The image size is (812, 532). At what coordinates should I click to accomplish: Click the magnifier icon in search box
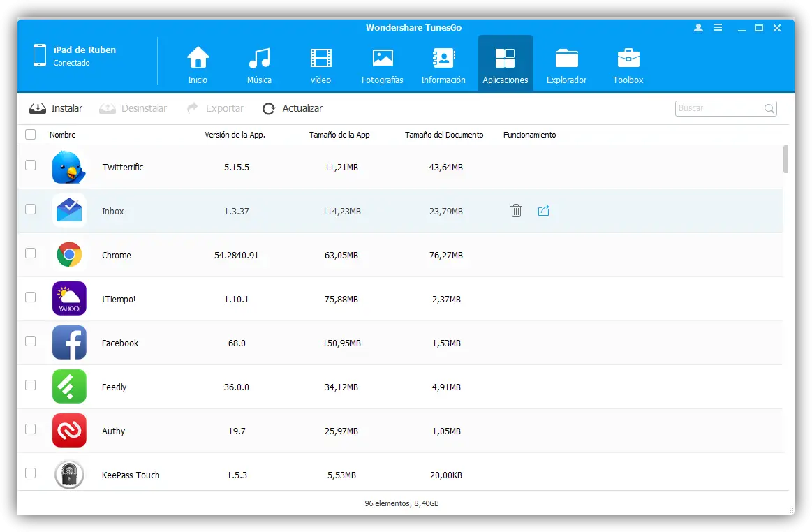coord(769,108)
